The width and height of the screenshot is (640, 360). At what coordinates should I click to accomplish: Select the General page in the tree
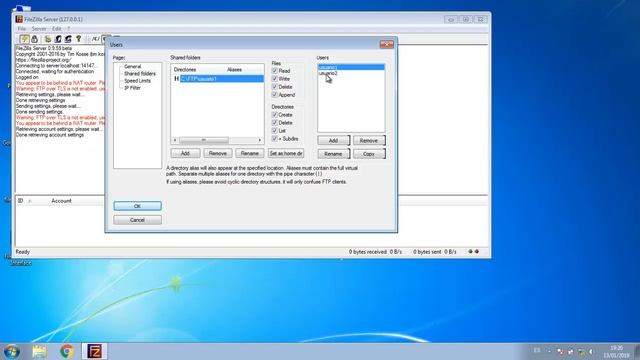(x=133, y=66)
